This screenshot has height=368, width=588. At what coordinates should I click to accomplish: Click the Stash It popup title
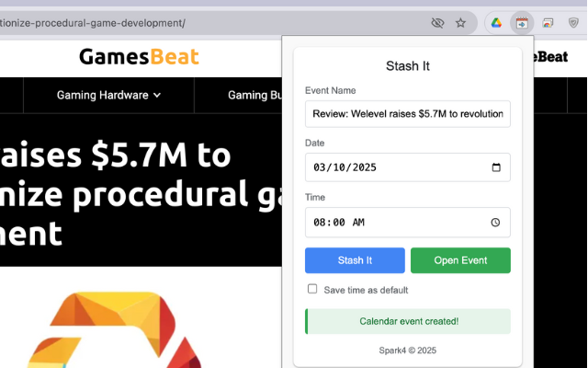[x=408, y=66]
